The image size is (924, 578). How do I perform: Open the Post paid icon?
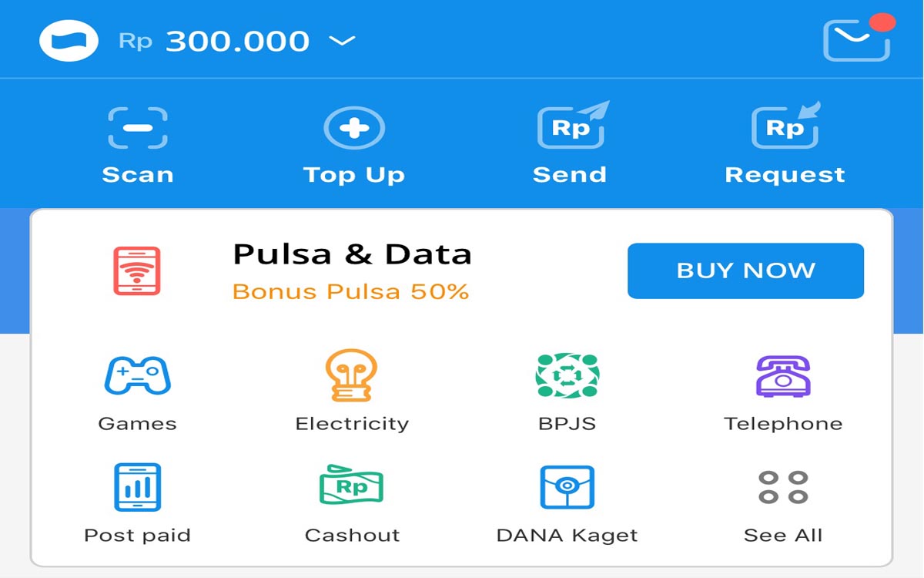pos(137,487)
